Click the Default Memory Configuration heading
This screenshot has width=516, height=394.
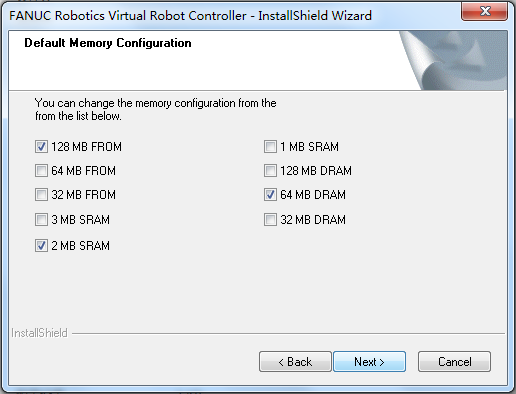(108, 43)
